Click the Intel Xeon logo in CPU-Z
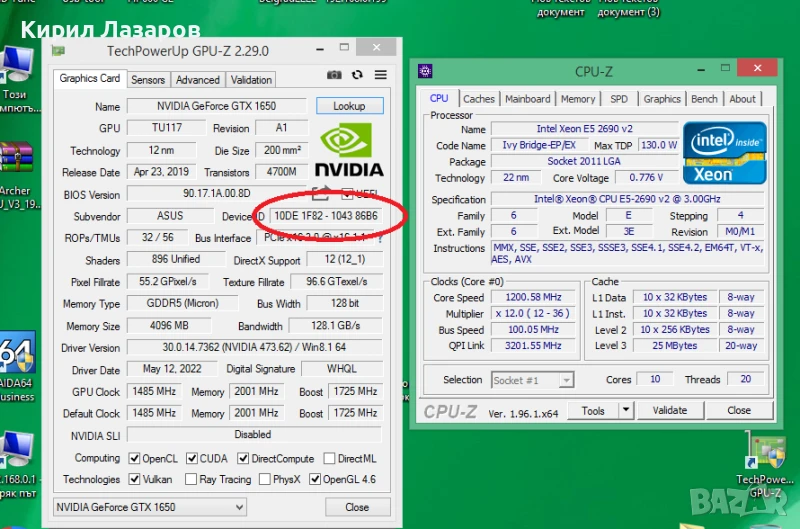This screenshot has width=800, height=529. pos(724,153)
